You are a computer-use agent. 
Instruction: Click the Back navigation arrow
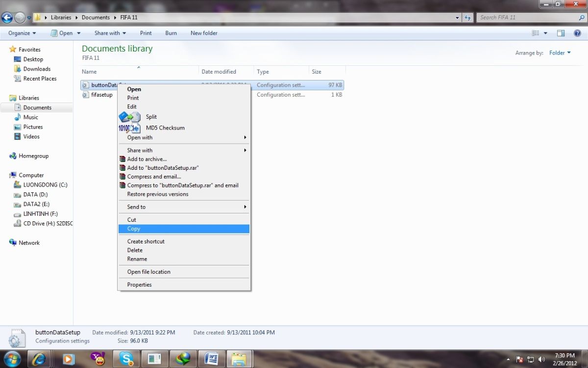click(x=7, y=18)
